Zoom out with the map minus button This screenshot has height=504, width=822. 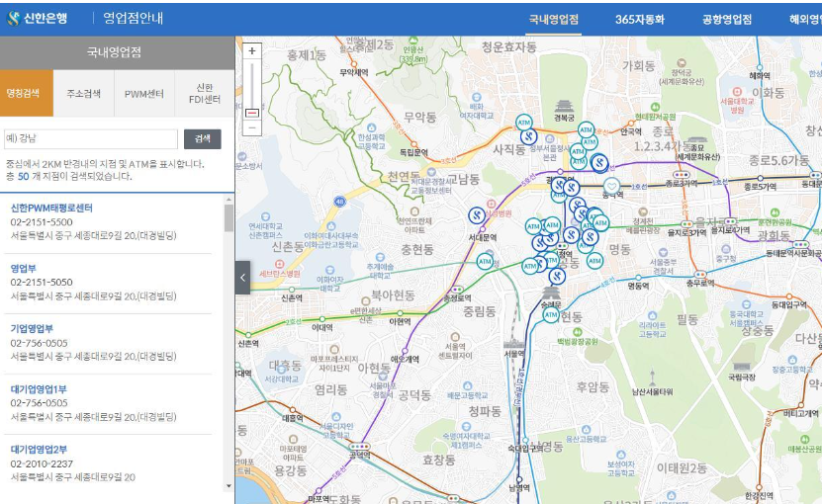coord(252,127)
